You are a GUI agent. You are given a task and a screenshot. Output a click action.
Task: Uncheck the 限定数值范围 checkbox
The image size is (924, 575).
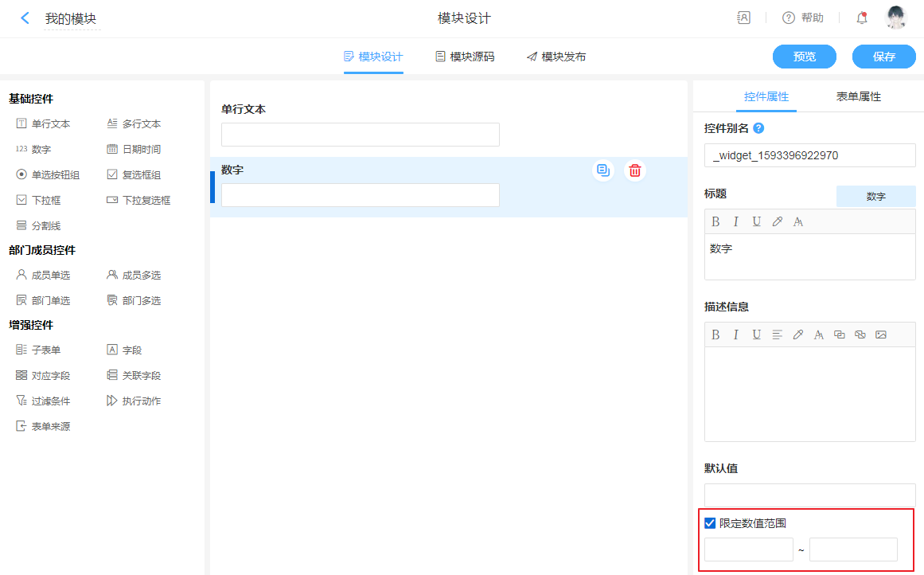tap(711, 523)
